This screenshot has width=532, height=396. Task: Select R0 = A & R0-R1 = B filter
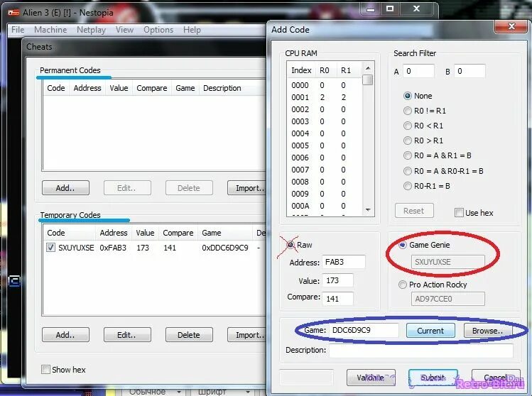coord(408,171)
